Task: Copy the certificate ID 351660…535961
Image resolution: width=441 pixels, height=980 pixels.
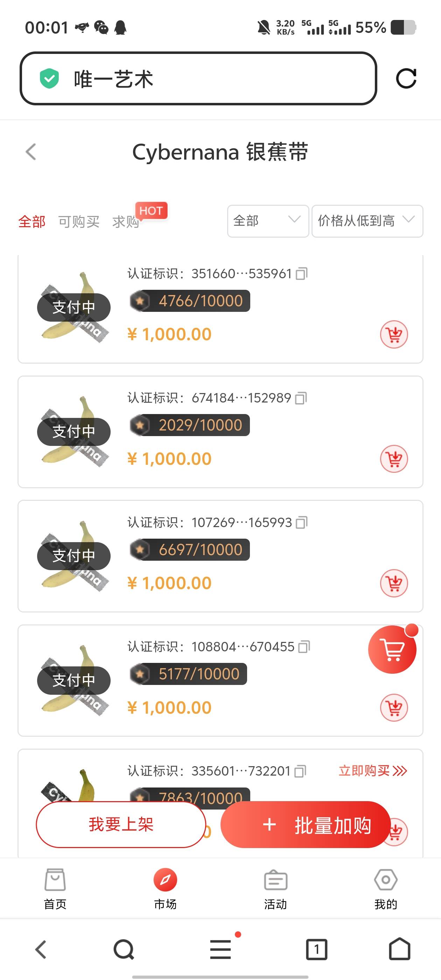Action: click(x=302, y=274)
